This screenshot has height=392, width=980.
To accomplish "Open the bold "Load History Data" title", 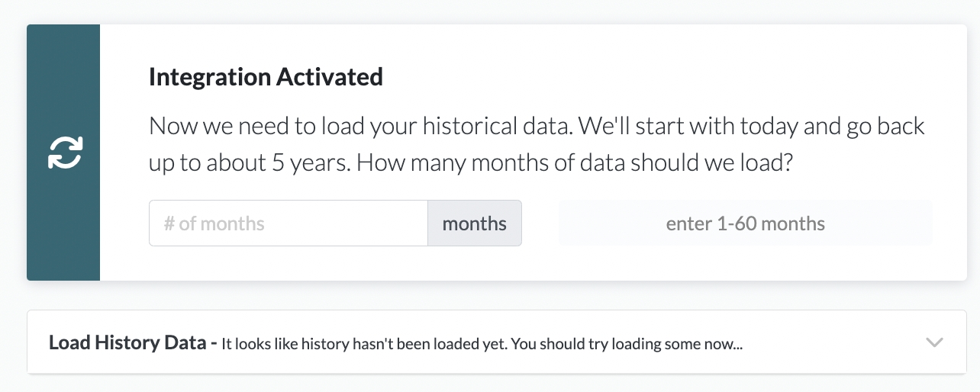I will pyautogui.click(x=127, y=343).
